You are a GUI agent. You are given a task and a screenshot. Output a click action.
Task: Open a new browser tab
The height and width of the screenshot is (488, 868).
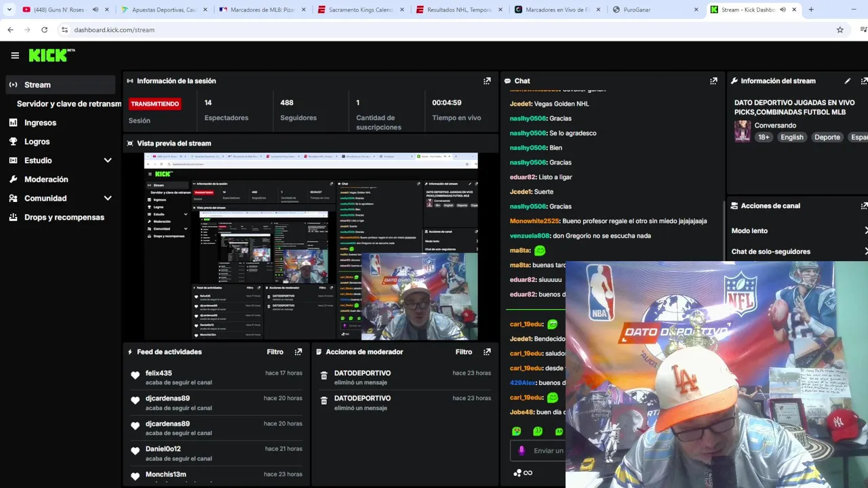click(811, 9)
